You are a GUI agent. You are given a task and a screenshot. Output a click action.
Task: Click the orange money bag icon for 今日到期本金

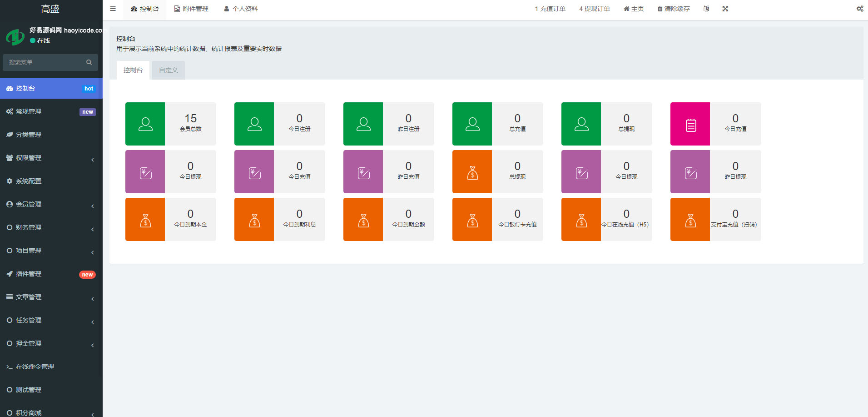point(145,220)
